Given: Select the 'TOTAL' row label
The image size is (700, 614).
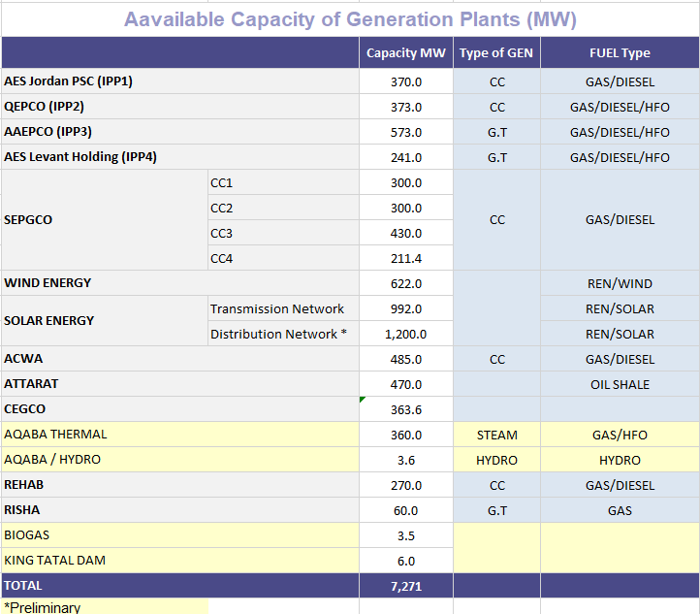Looking at the screenshot, I should [180, 586].
